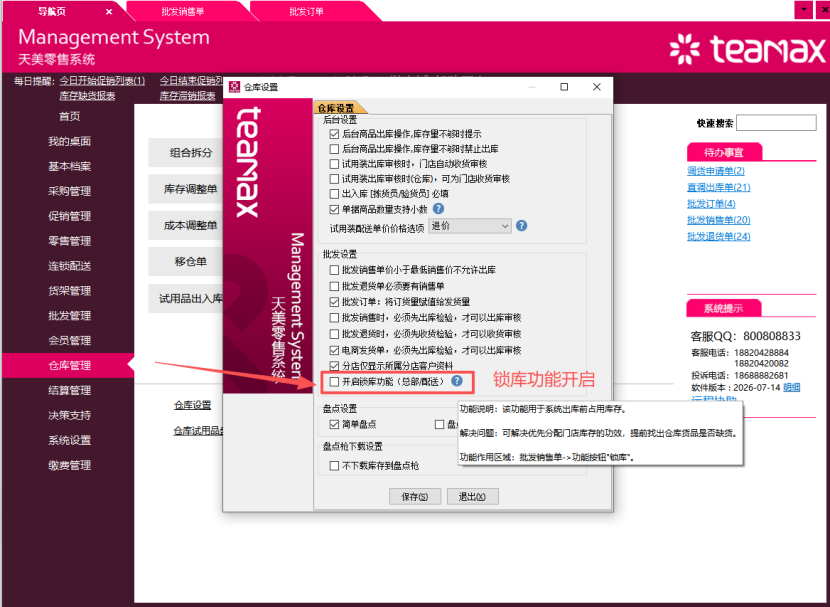Open 系统设置 sidebar menu

coord(69,440)
